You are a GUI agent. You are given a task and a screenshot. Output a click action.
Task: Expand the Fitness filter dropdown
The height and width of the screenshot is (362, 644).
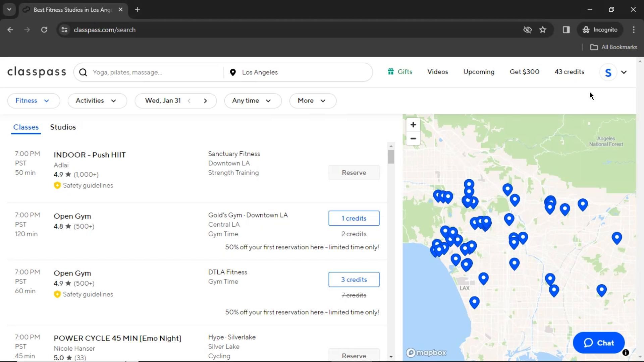(34, 101)
